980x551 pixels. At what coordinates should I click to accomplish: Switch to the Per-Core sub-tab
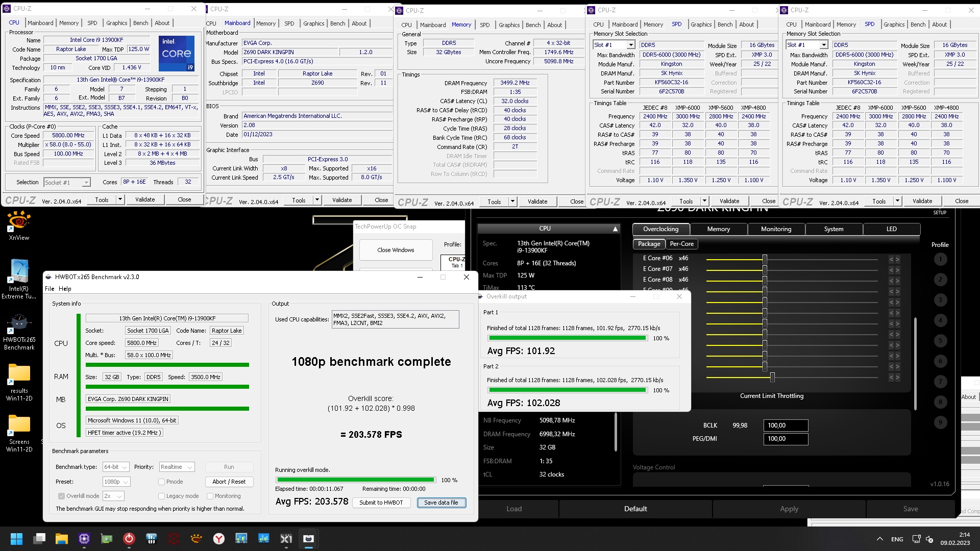(681, 244)
